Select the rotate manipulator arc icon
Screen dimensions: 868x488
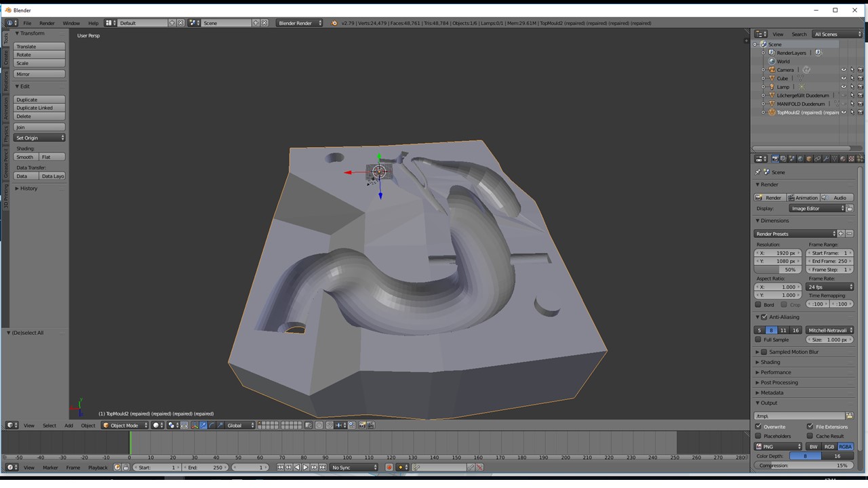212,425
